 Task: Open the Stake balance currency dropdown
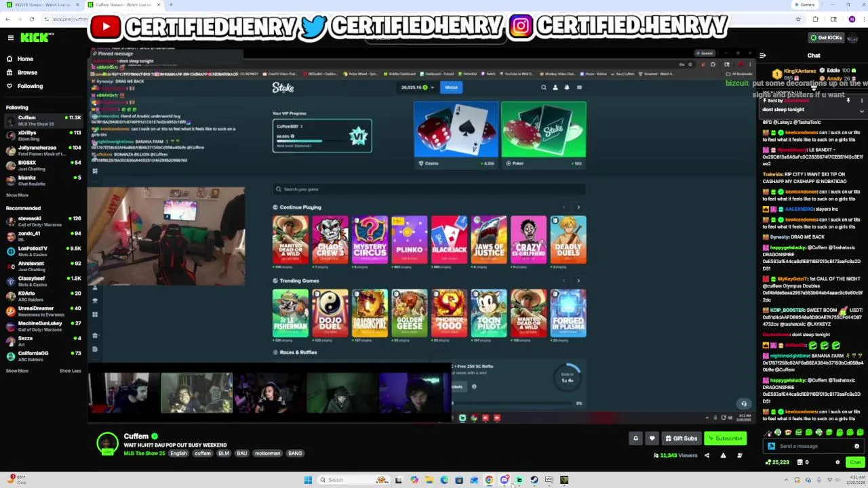pos(418,87)
